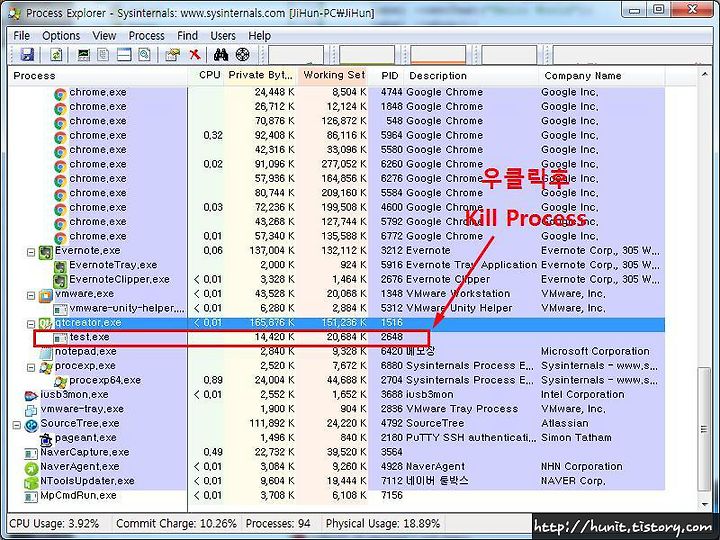Sort by the CPU column header

click(x=206, y=76)
